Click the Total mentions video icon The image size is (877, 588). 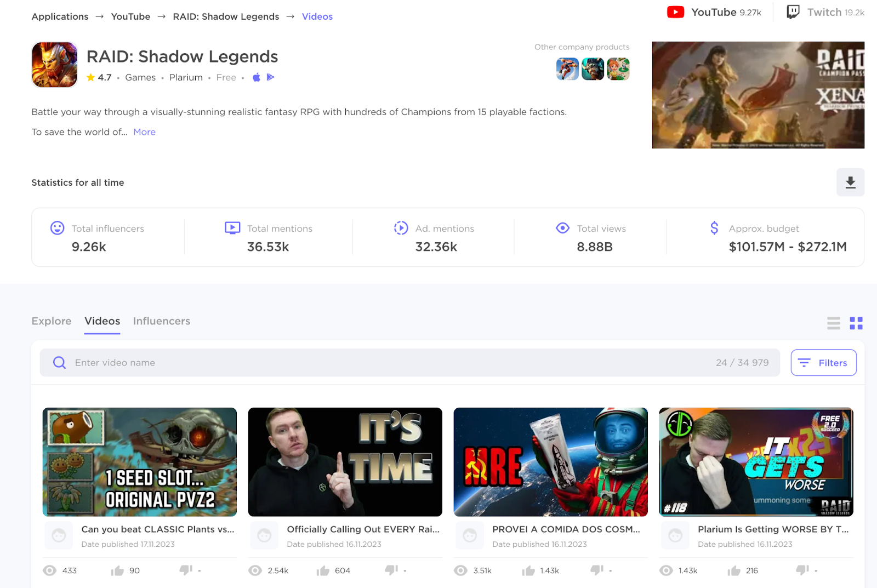click(x=232, y=228)
